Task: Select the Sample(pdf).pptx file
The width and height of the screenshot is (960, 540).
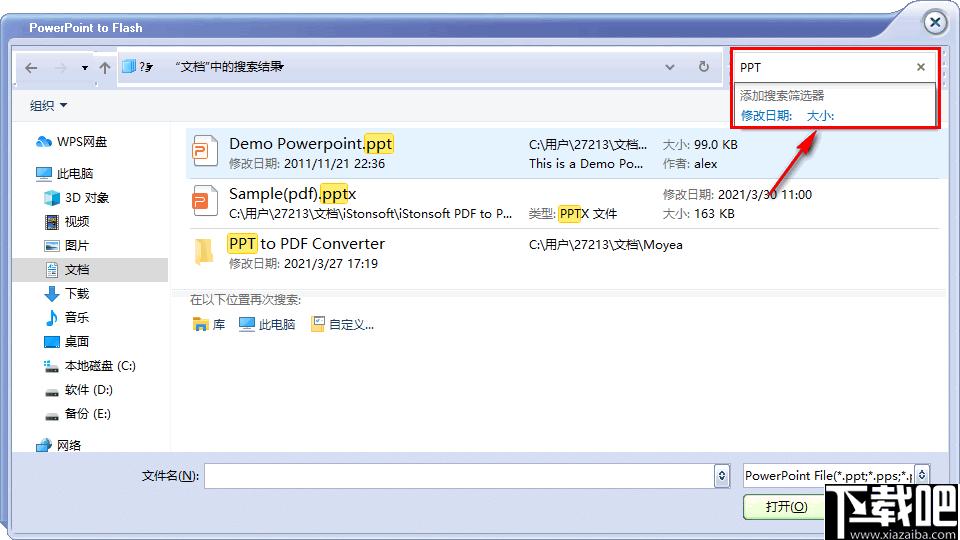Action: pos(563,203)
